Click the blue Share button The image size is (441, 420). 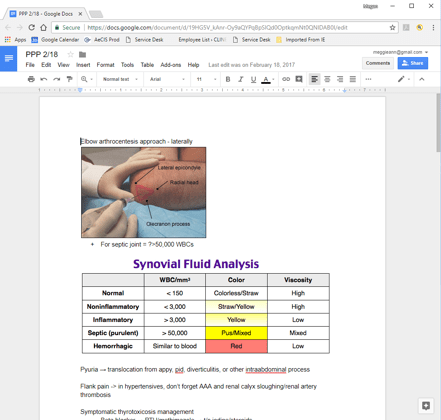[x=413, y=63]
